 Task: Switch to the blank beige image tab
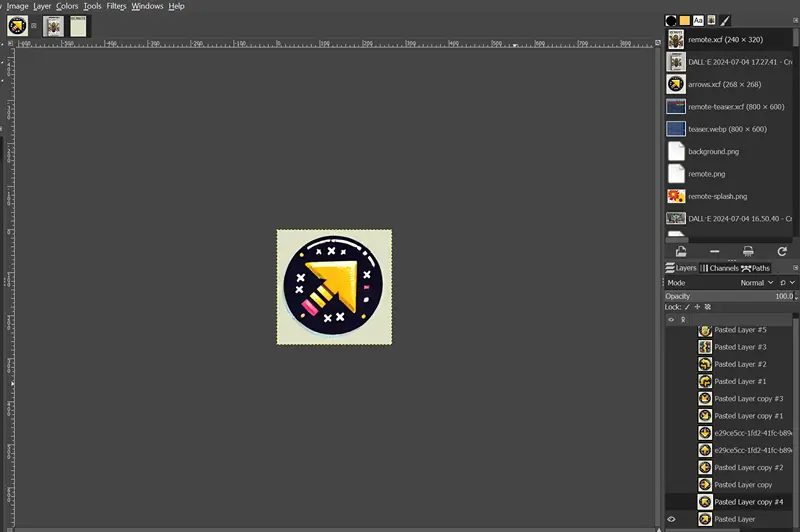coord(78,26)
